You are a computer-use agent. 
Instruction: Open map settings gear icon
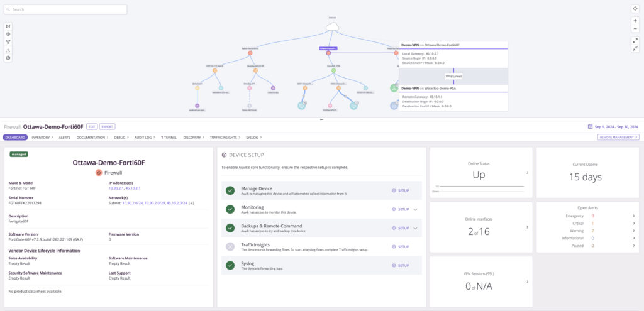click(8, 58)
